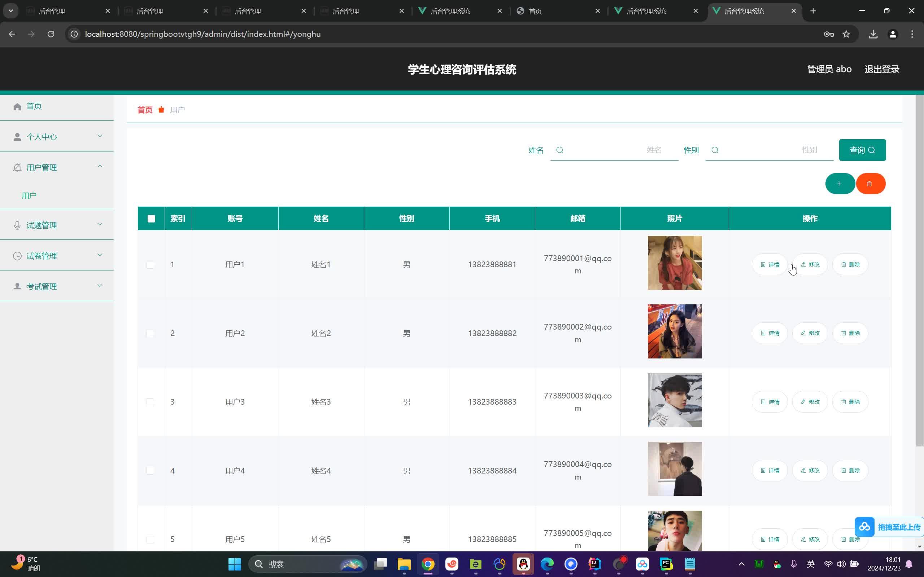Click 退出登录 logout link

click(x=881, y=70)
